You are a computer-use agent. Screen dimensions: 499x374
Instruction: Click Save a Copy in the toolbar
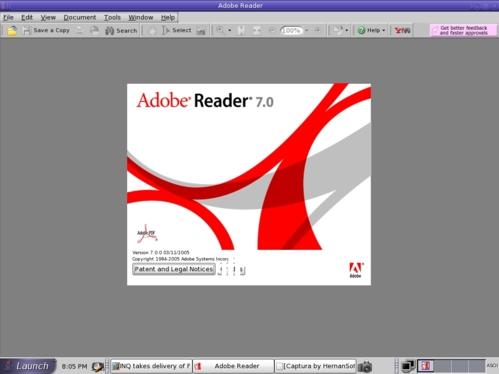(46, 30)
